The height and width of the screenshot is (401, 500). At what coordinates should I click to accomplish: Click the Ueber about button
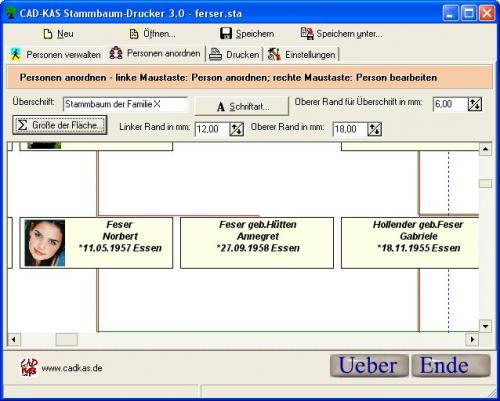pos(369,365)
